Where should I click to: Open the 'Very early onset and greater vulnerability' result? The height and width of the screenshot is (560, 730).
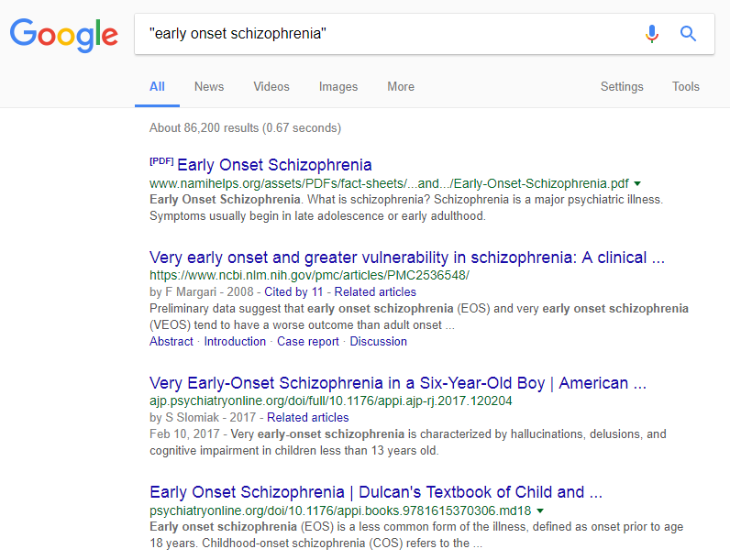point(406,258)
